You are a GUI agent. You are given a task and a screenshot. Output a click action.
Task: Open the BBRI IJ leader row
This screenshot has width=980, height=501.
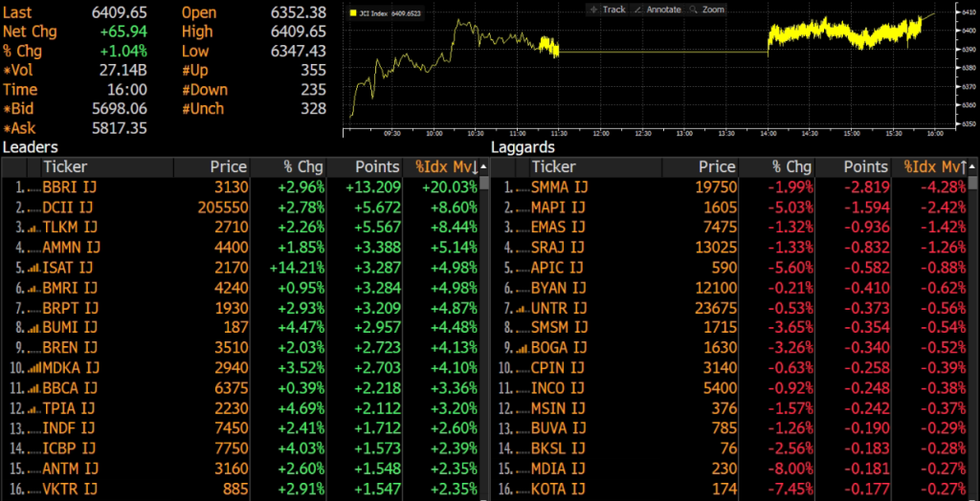tap(240, 186)
